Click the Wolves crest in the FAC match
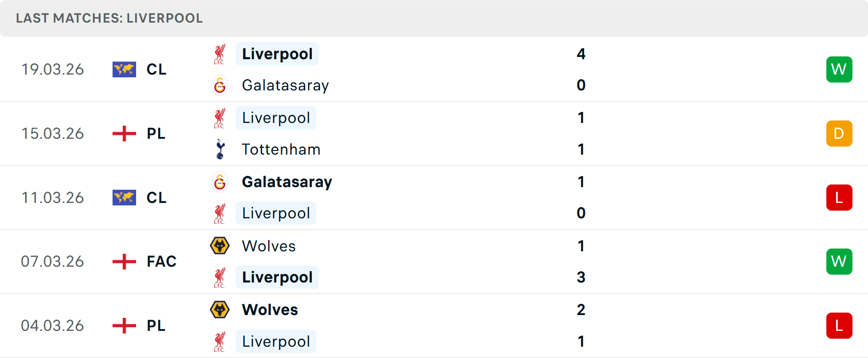This screenshot has width=868, height=358. (220, 246)
